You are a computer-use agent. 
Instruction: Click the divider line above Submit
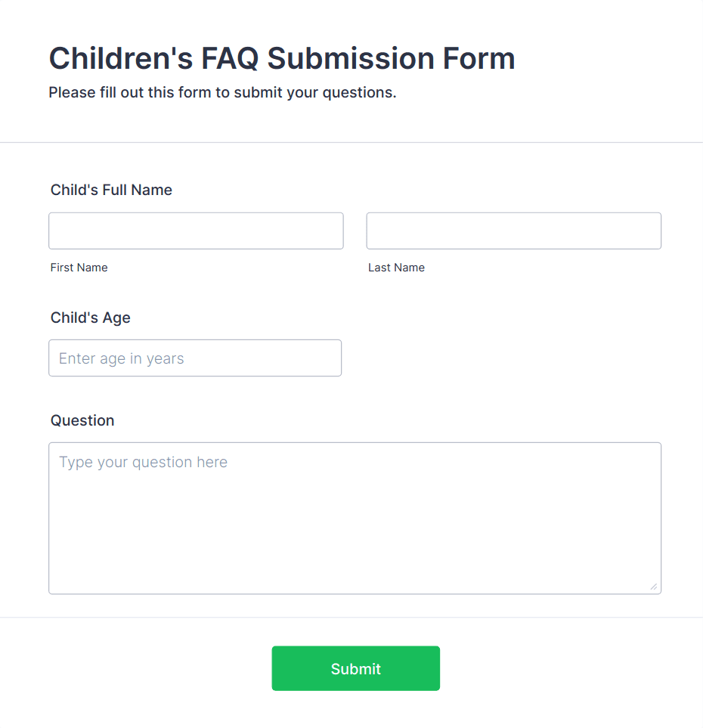[351, 617]
